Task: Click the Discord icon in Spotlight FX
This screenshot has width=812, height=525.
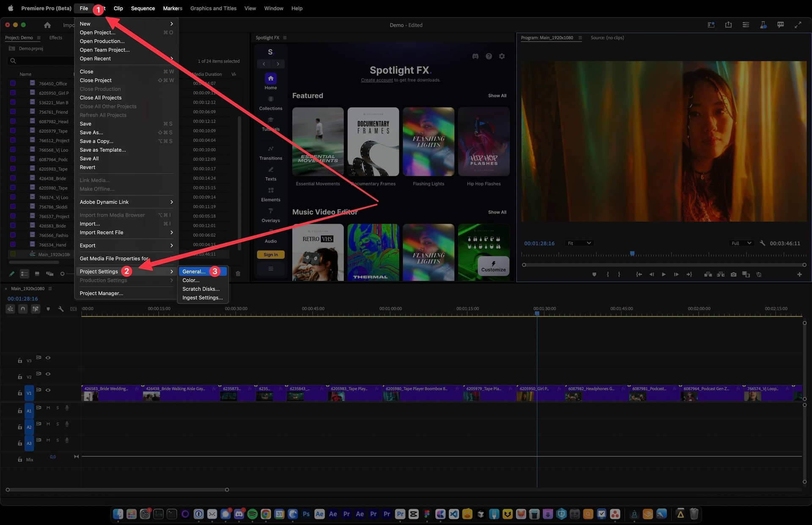Action: pos(475,56)
